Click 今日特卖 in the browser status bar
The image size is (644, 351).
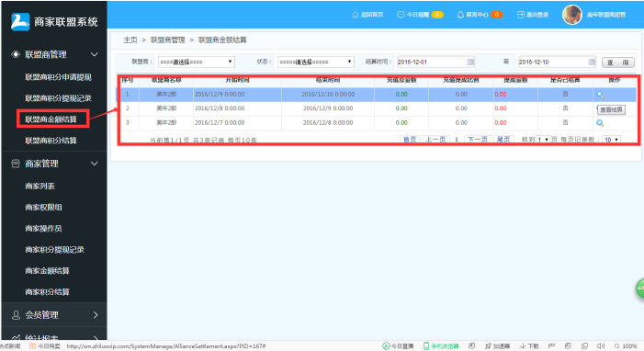[x=45, y=346]
